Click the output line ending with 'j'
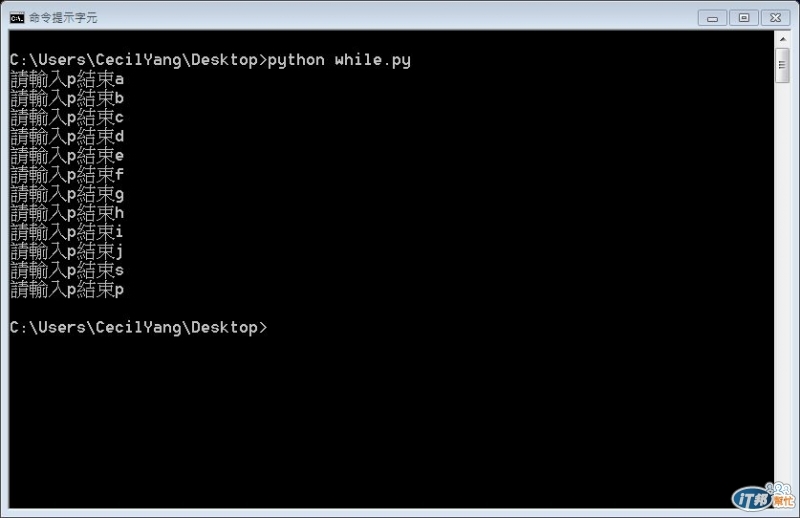The height and width of the screenshot is (518, 800). (67, 251)
